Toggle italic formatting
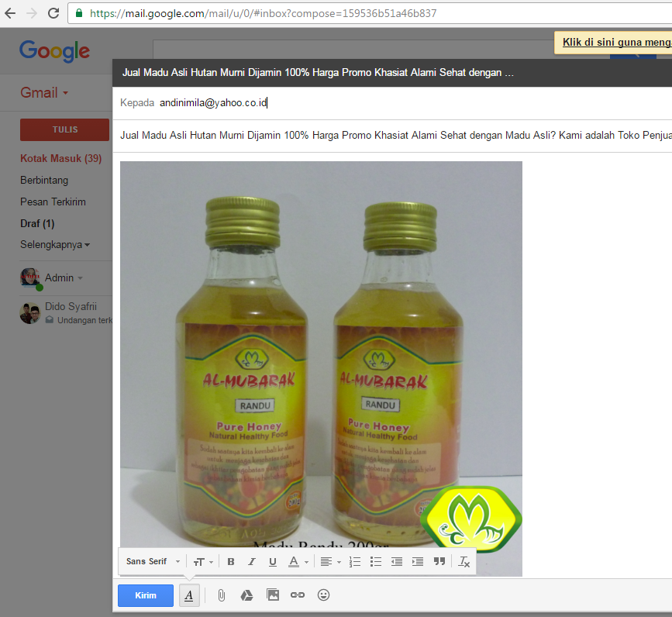This screenshot has width=672, height=617. point(252,562)
